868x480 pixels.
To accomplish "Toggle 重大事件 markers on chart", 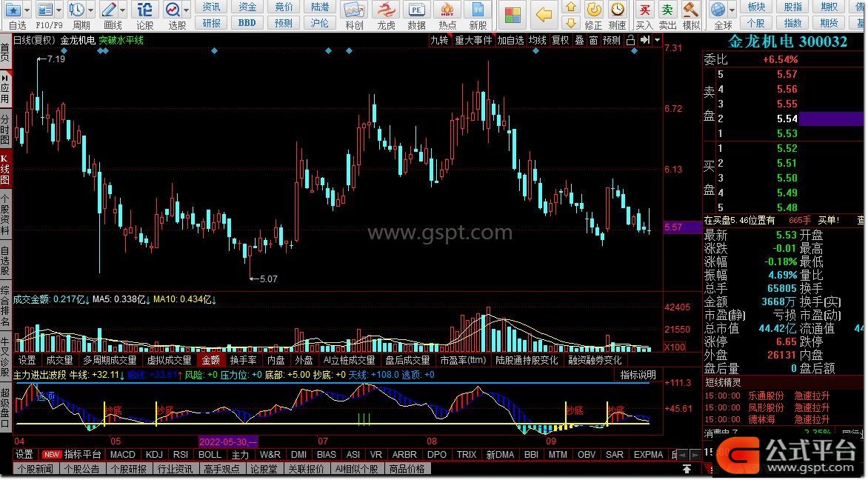I will click(473, 41).
